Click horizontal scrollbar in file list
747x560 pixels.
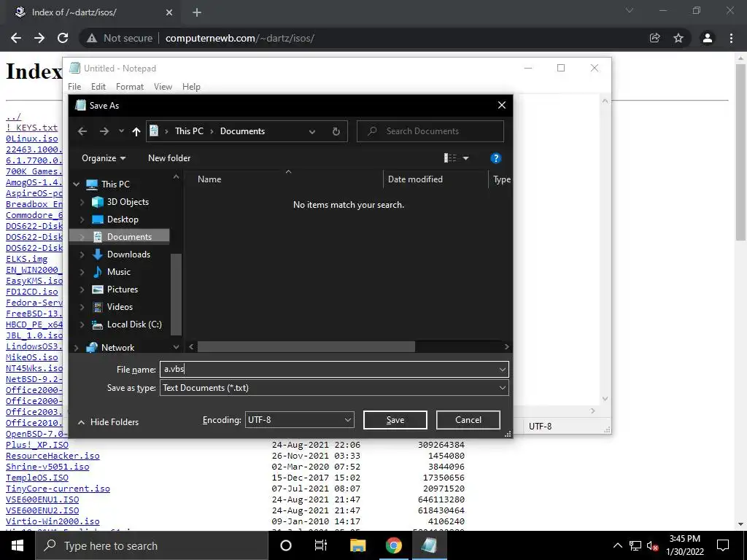pos(306,346)
